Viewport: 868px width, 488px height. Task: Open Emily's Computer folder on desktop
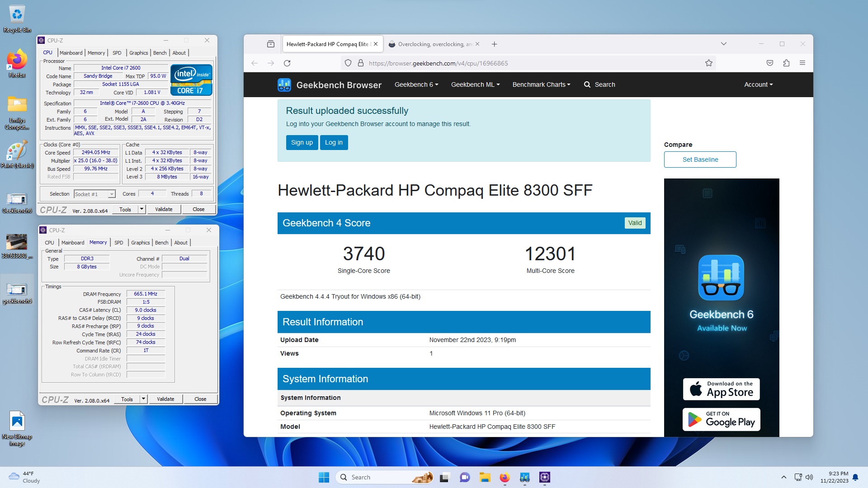[17, 113]
